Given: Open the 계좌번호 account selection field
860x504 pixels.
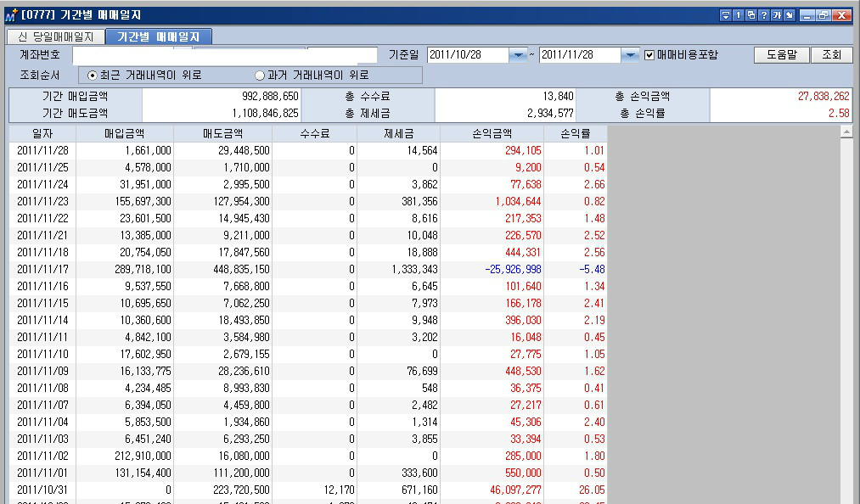Looking at the screenshot, I should pos(212,53).
